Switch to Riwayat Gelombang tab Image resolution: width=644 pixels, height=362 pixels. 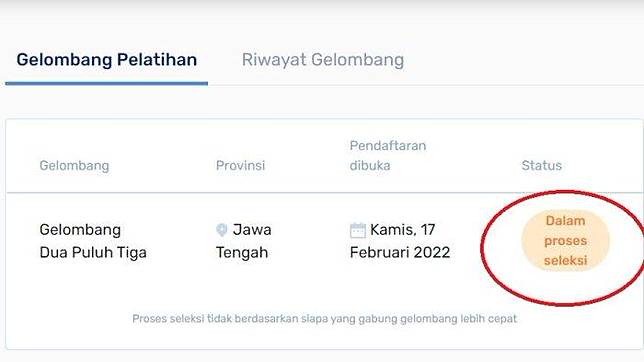click(323, 60)
